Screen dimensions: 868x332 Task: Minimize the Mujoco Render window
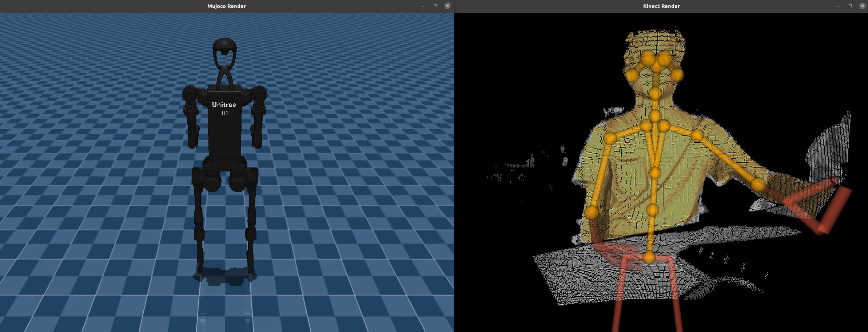(422, 6)
